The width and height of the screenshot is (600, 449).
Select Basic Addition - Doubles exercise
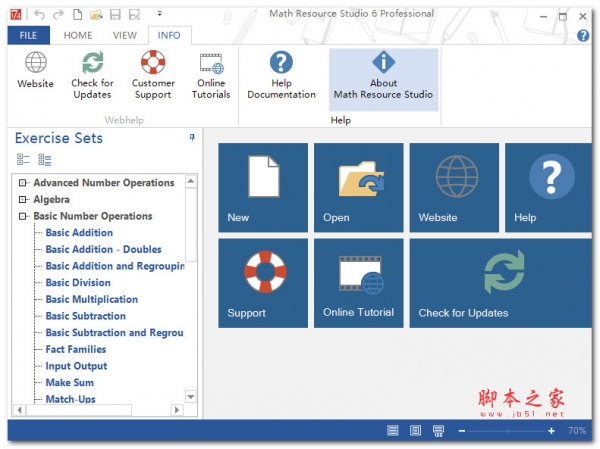pyautogui.click(x=103, y=249)
